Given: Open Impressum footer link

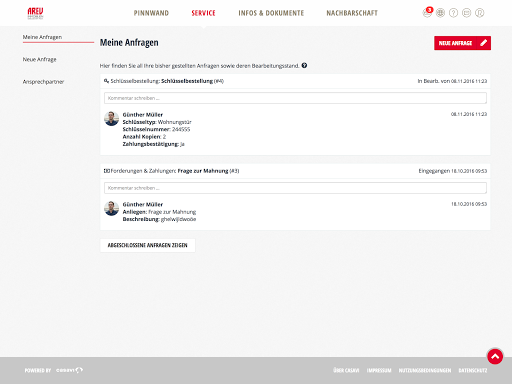Looking at the screenshot, I should 379,370.
